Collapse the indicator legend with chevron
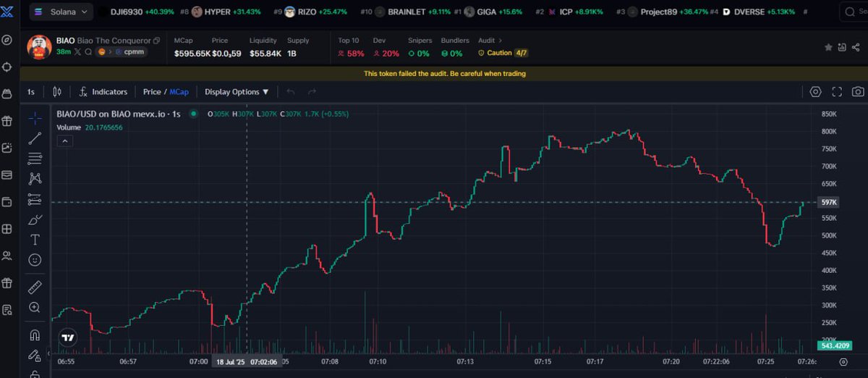The height and width of the screenshot is (378, 868). point(65,140)
